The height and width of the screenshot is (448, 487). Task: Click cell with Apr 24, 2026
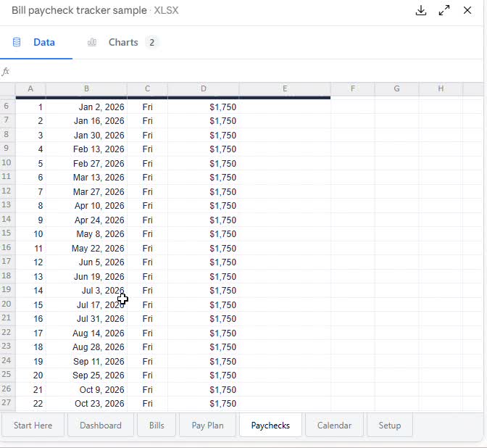pyautogui.click(x=86, y=220)
